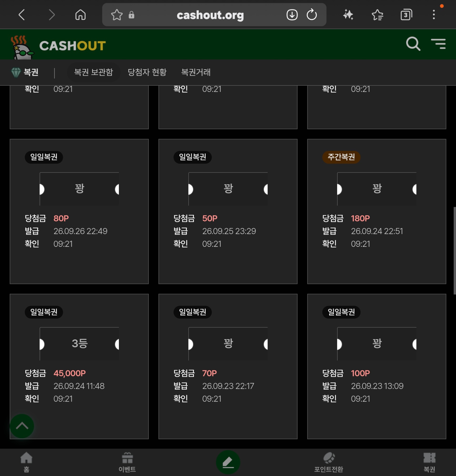
Task: Click the 꽝 ticket with 70P prize
Action: [228, 344]
